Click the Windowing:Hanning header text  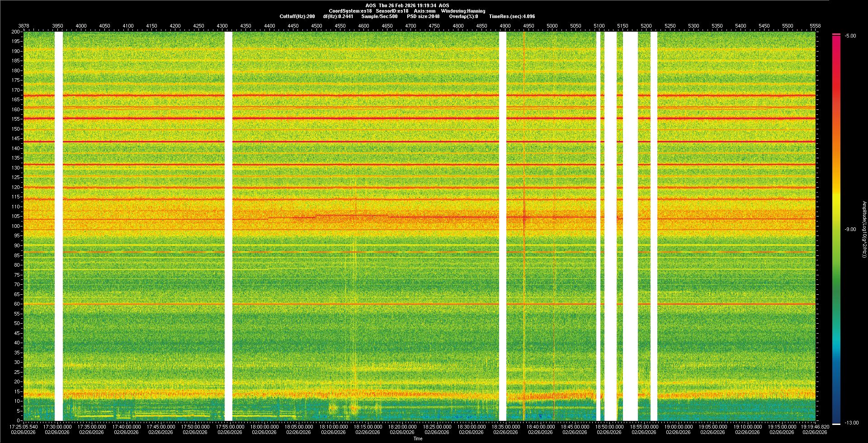pos(463,11)
